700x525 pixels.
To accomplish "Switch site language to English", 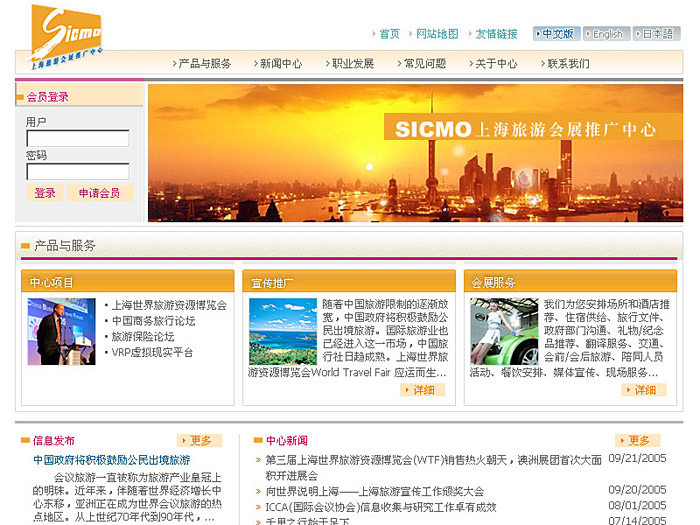I will coord(606,33).
